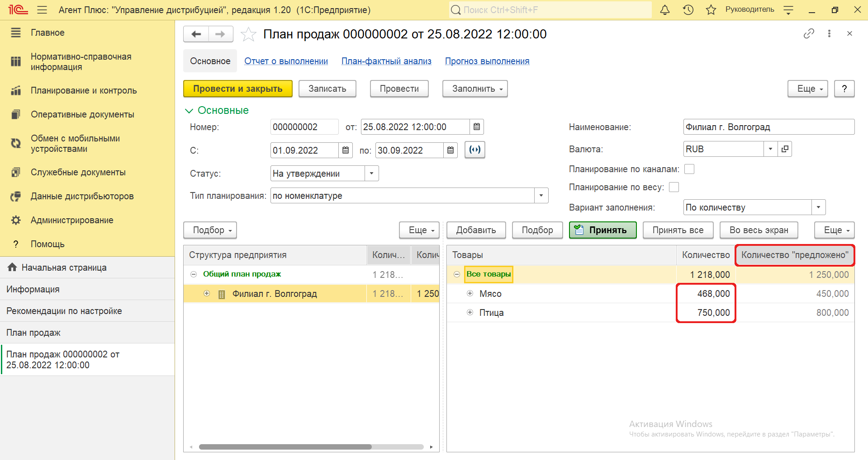868x460 pixels.
Task: Open the Вариант заполнения dropdown
Action: [818, 207]
